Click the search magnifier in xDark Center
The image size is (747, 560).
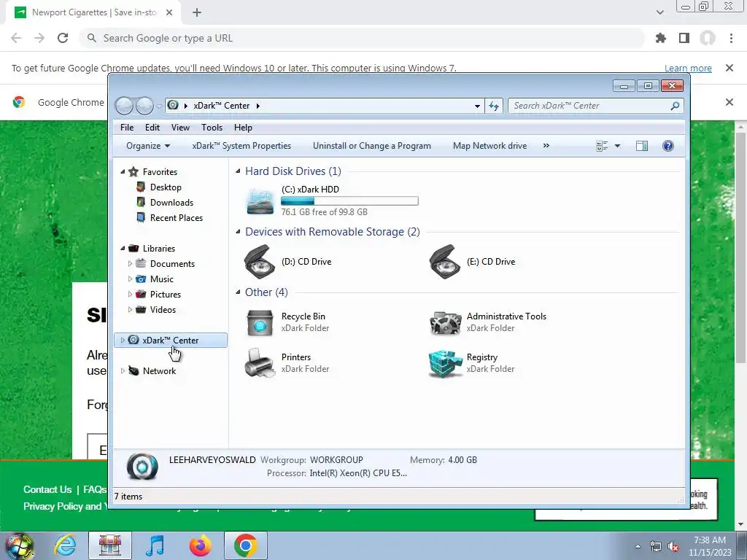[675, 106]
